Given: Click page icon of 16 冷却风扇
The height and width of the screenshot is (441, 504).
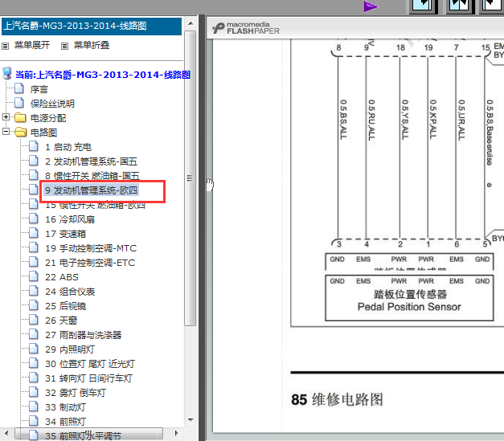Looking at the screenshot, I should click(34, 218).
